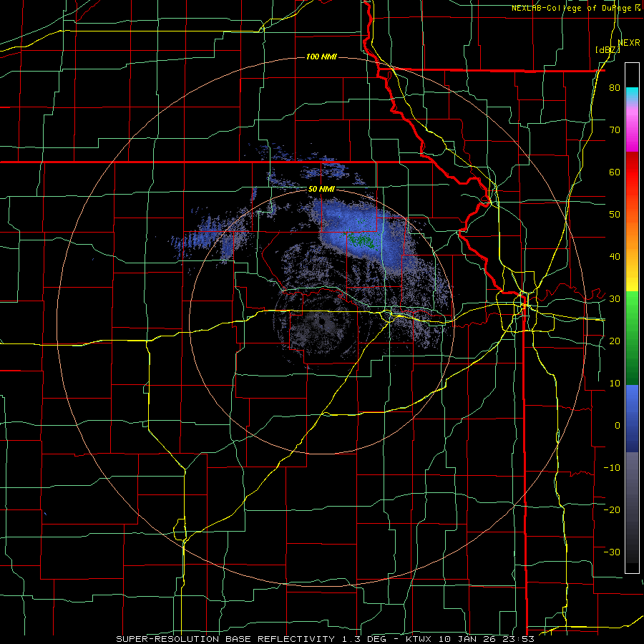
Task: Click the NEXR label above the color bar
Action: pyautogui.click(x=629, y=43)
